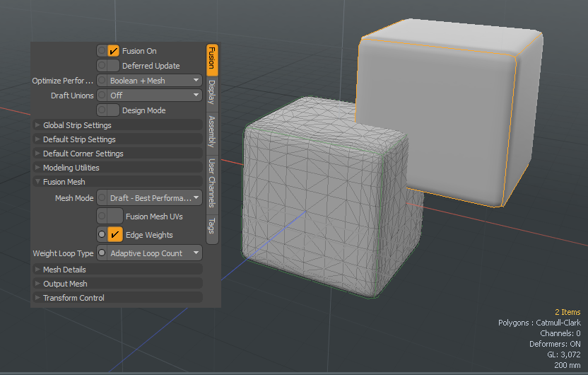This screenshot has height=375, width=588.
Task: Click the channel key dot beside Edge Weights
Action: point(102,234)
